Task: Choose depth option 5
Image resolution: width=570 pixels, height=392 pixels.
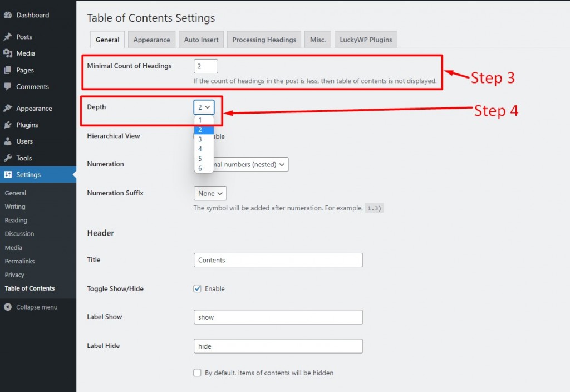Action: (204, 159)
